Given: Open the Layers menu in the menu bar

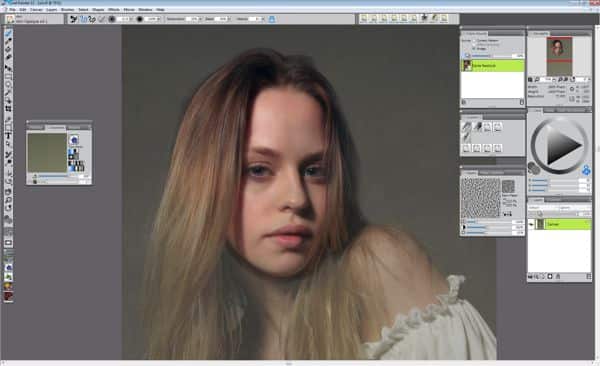Looking at the screenshot, I should pyautogui.click(x=51, y=10).
